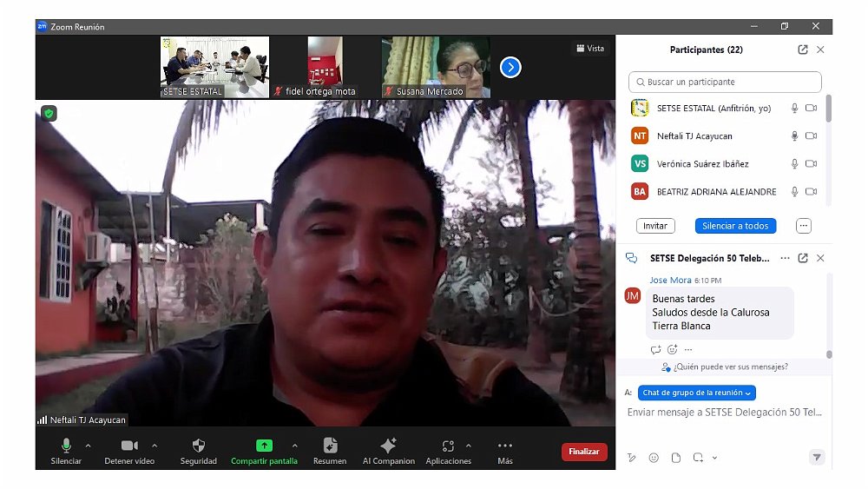Launch the AI Companion sparkle icon
The height and width of the screenshot is (489, 868).
click(x=388, y=446)
